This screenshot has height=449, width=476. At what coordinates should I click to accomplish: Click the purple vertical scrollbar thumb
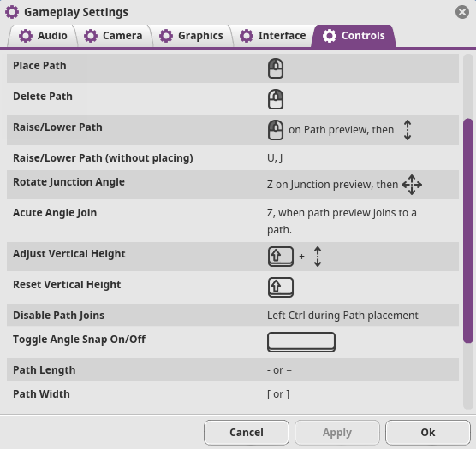pyautogui.click(x=468, y=231)
